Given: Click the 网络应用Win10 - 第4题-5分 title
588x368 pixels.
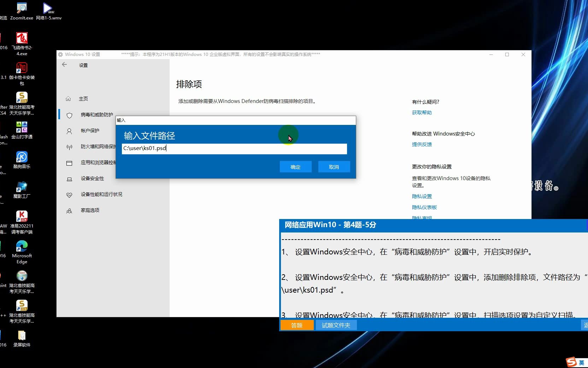Looking at the screenshot, I should pos(330,225).
